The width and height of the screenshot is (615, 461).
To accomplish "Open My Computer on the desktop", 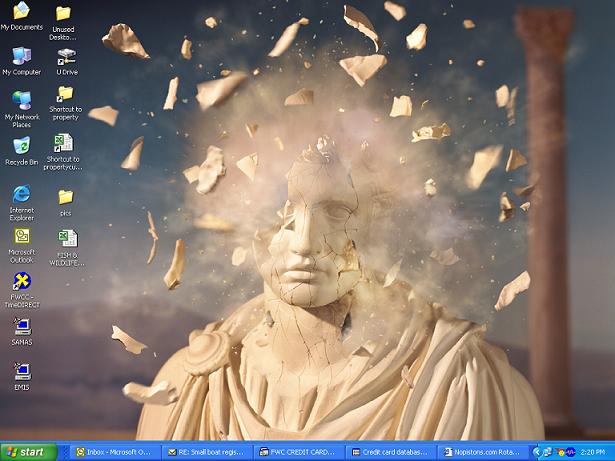I will tap(21, 57).
